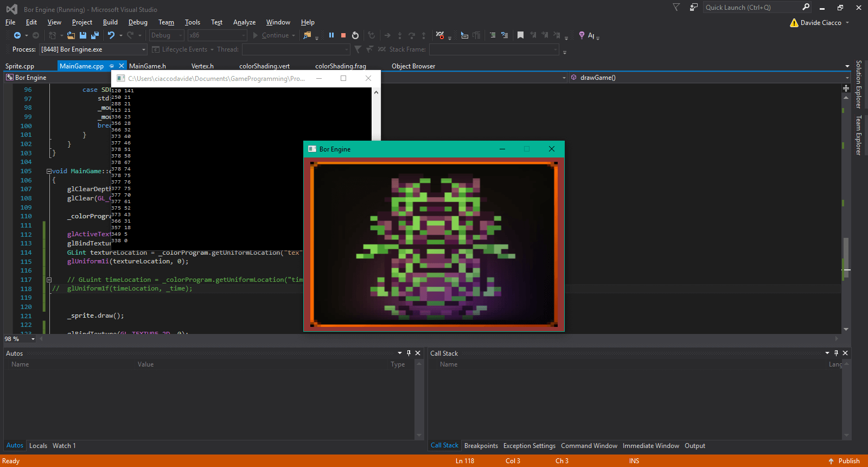Toggle a bookmark on the current line

coord(520,35)
